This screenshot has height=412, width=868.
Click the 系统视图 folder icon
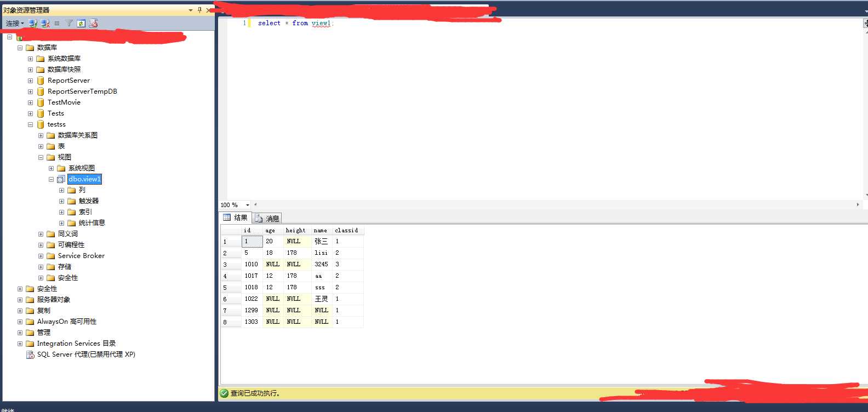[61, 168]
